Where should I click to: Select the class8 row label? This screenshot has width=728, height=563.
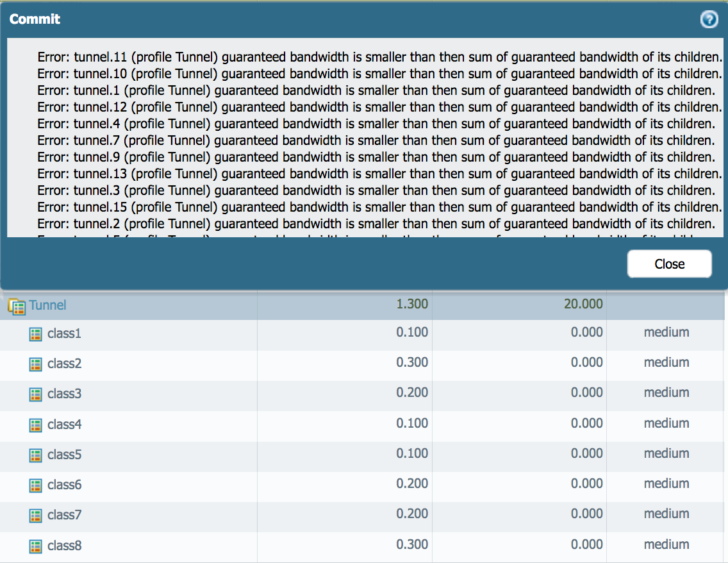[65, 545]
